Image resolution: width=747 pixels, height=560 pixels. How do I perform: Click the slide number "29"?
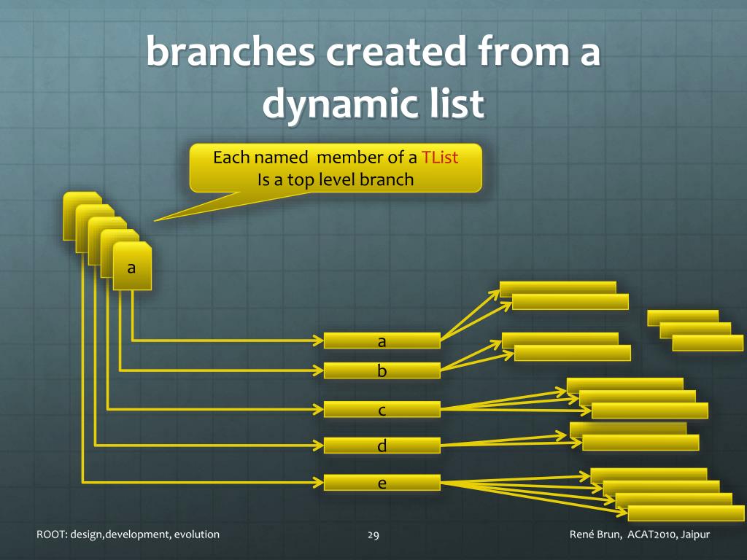point(373,535)
